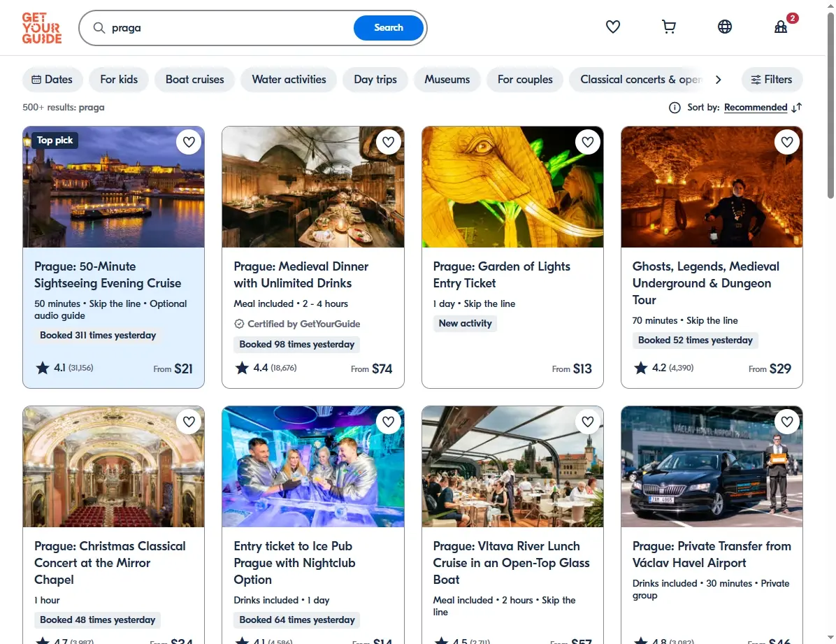Click 'Booked 52 times yesterday' label
836x644 pixels.
[696, 341]
